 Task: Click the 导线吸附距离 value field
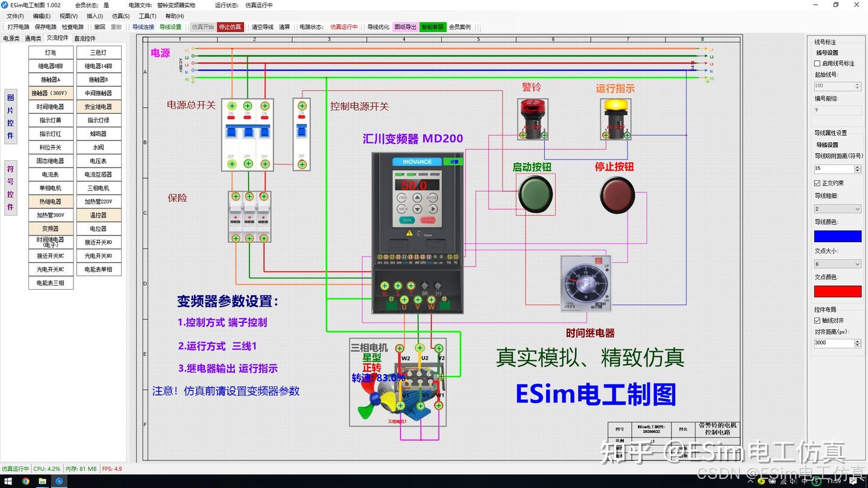834,169
